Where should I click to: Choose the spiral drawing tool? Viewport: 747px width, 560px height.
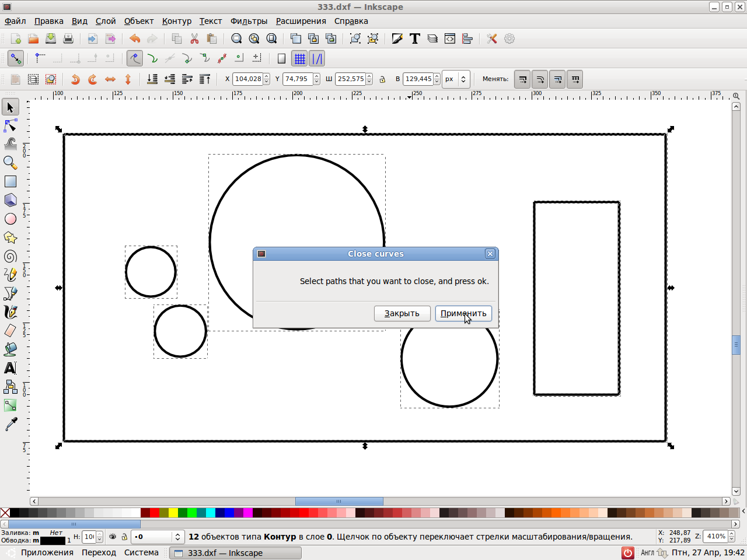11,256
